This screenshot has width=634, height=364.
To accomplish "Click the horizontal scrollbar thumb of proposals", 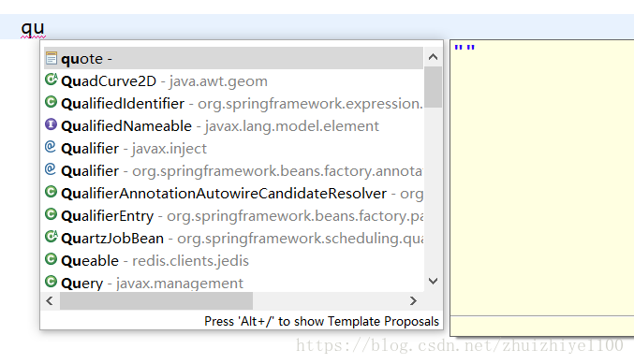I will pos(156,300).
